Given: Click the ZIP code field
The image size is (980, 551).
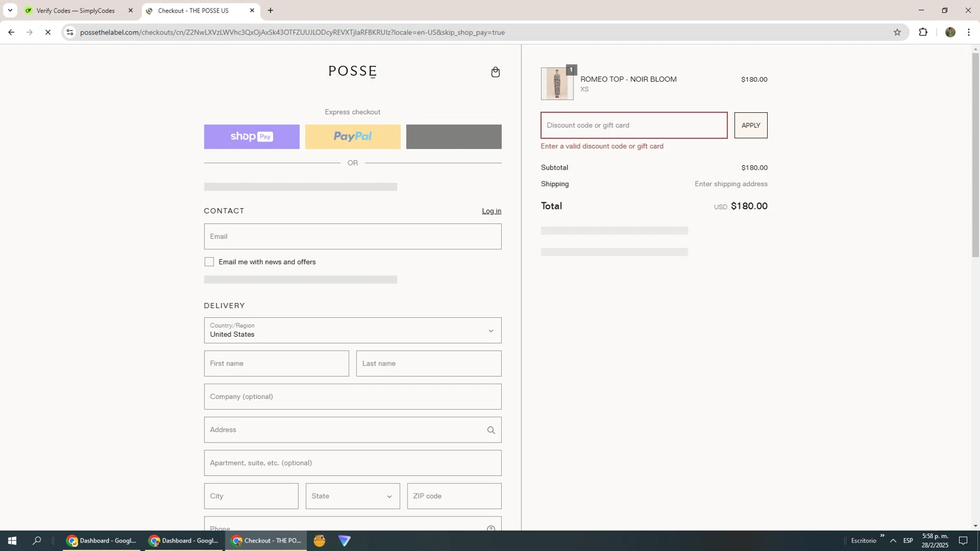Looking at the screenshot, I should click(x=454, y=496).
